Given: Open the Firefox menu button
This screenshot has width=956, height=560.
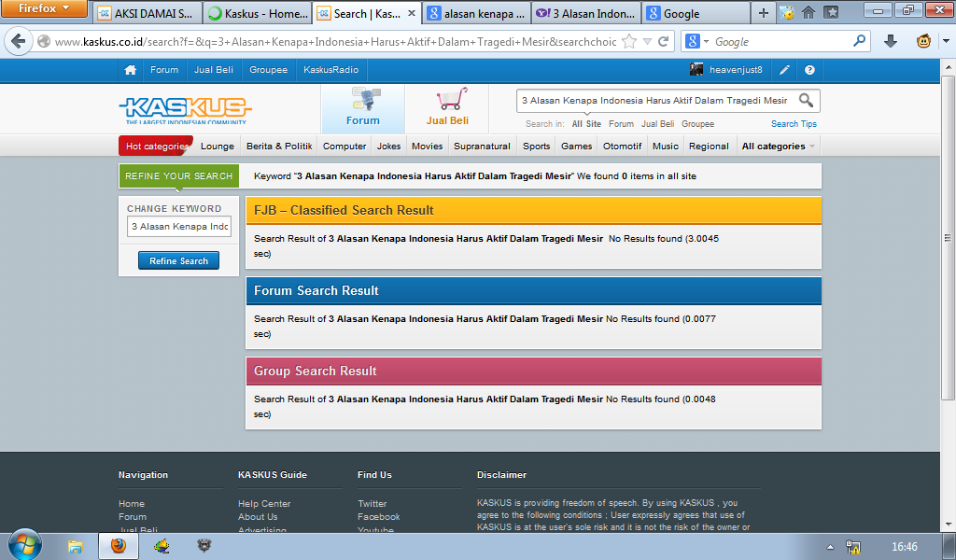Looking at the screenshot, I should pos(44,8).
